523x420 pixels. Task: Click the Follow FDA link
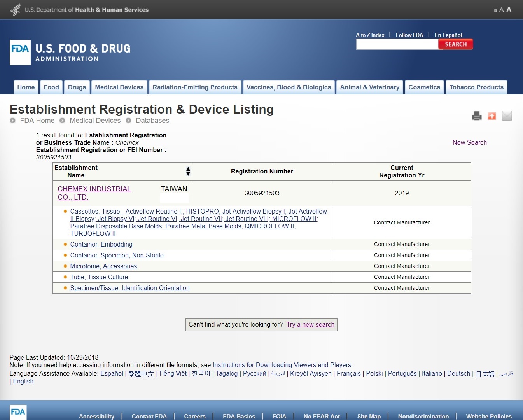tap(409, 35)
